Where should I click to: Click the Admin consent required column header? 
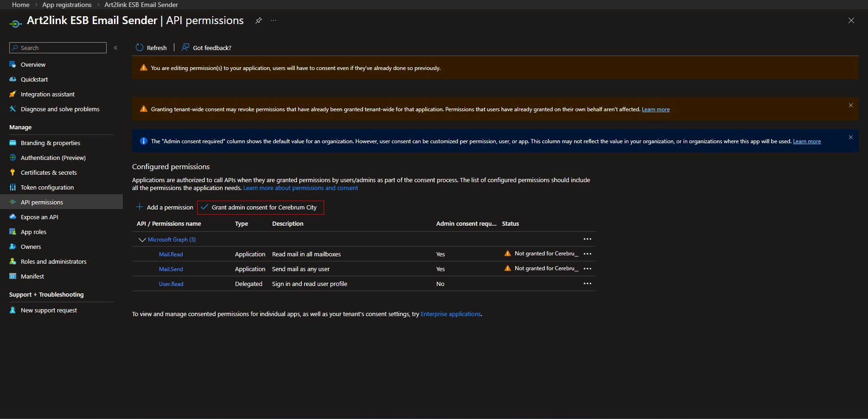point(466,223)
